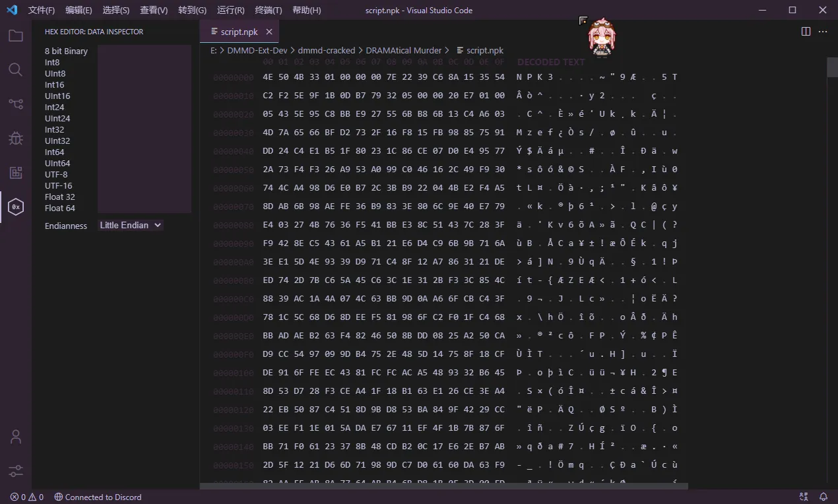
Task: Open the Endianness Little Endian dropdown
Action: pyautogui.click(x=130, y=225)
